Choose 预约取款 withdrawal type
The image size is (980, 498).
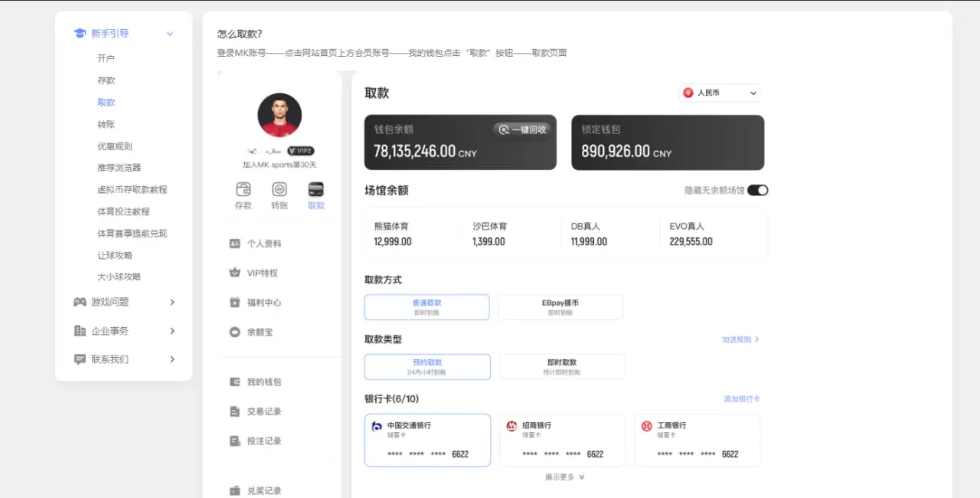[427, 367]
